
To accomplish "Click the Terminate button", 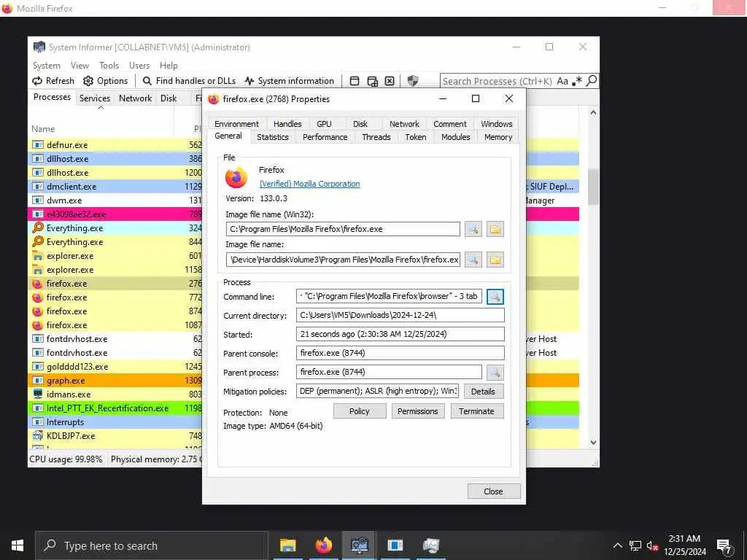I will (476, 411).
